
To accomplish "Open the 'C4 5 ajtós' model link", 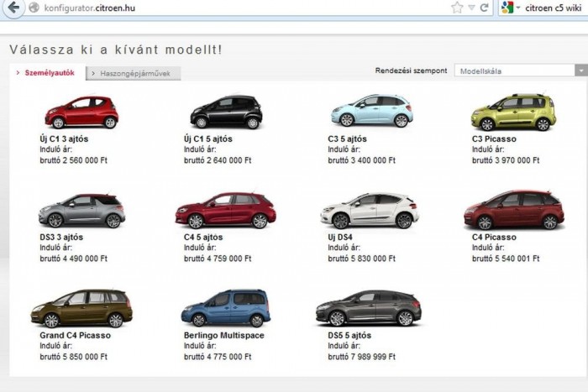I will (203, 237).
